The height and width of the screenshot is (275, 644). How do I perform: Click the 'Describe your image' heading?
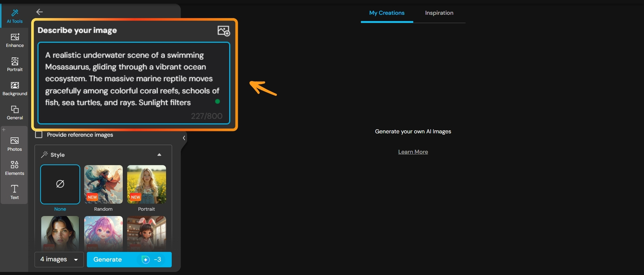coord(77,30)
